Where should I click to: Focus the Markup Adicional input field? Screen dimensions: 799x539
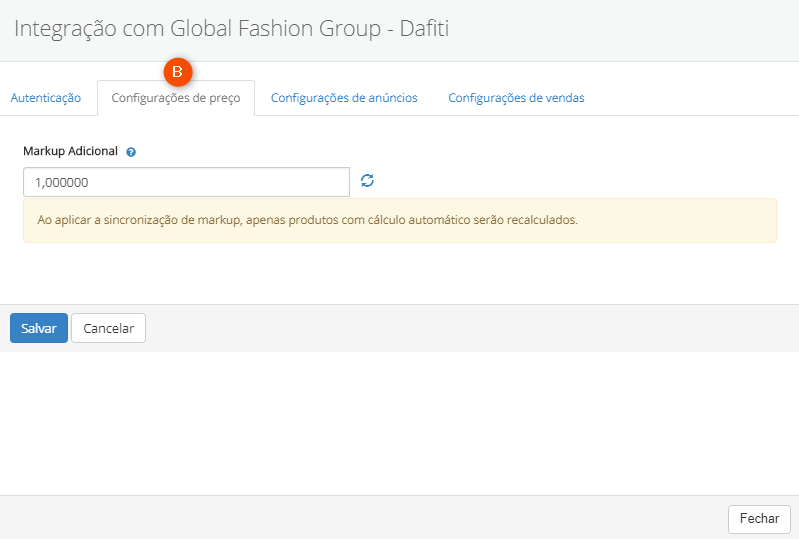coord(187,182)
